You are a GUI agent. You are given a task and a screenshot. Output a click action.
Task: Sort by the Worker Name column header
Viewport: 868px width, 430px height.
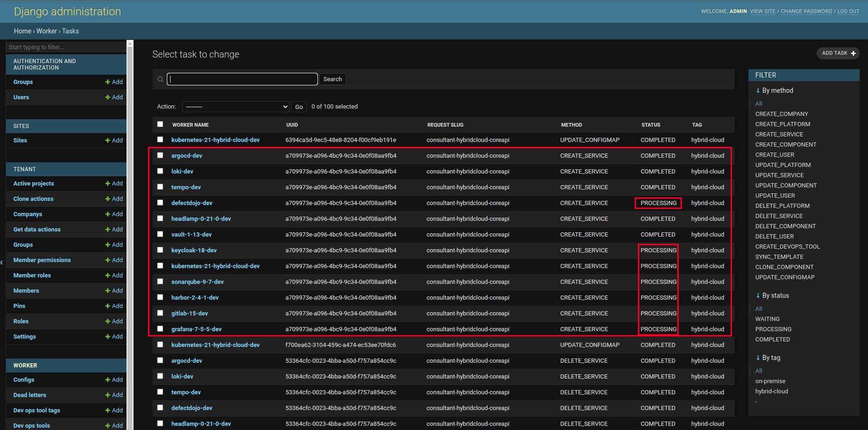190,125
